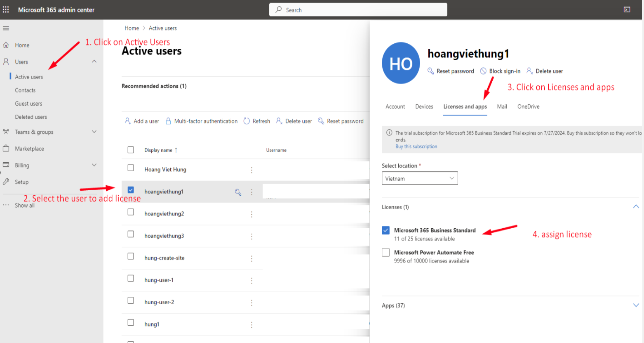The height and width of the screenshot is (343, 644).
Task: Sort by Display name column header
Action: pyautogui.click(x=161, y=150)
